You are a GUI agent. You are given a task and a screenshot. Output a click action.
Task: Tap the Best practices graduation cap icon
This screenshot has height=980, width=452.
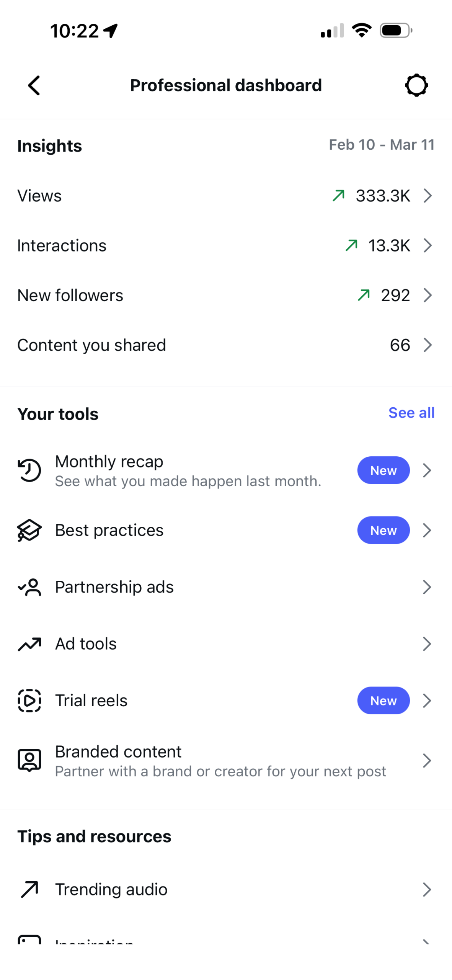pos(29,530)
